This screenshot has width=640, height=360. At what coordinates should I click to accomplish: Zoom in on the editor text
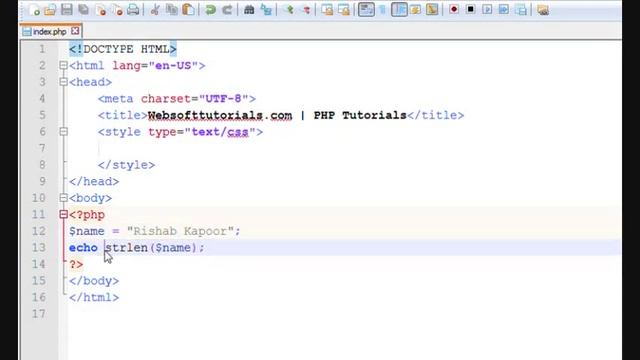[289, 9]
